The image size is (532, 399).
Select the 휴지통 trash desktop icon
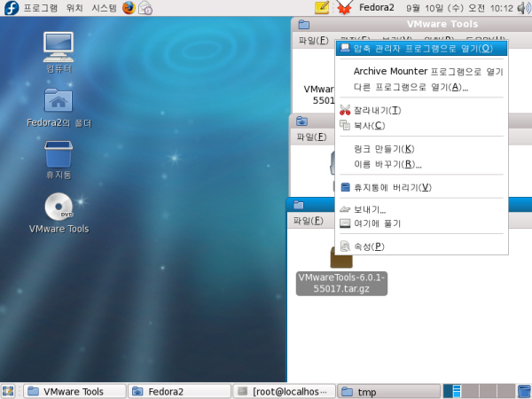59,160
